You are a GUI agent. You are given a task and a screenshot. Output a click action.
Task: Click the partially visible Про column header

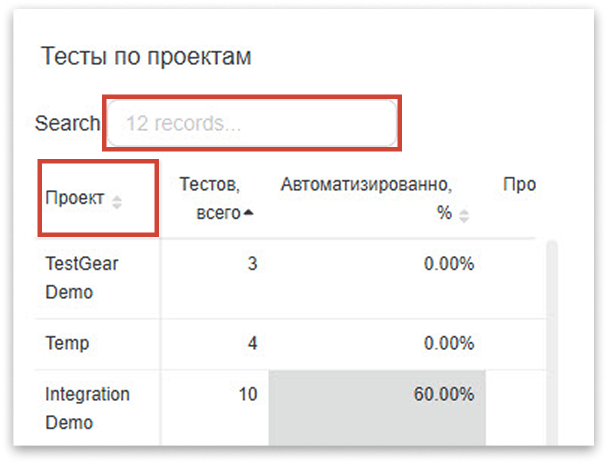(520, 185)
